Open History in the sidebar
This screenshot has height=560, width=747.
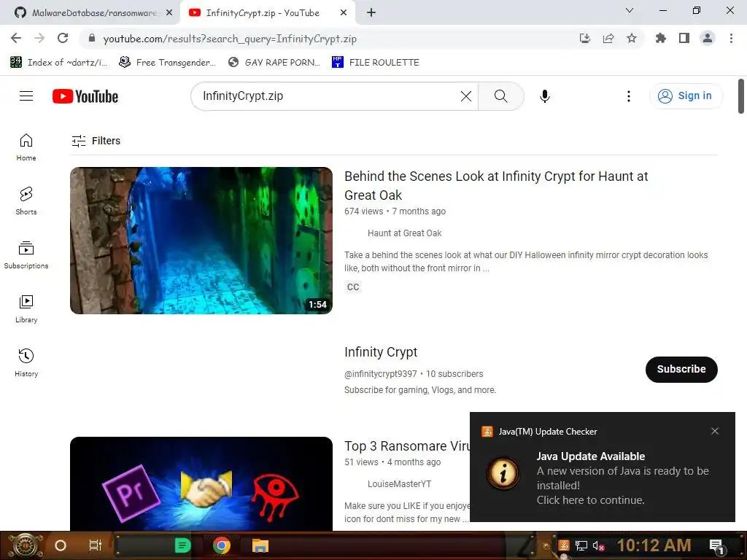pos(26,363)
